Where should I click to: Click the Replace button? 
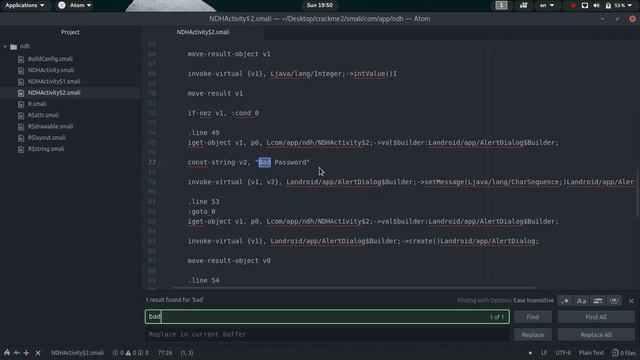(x=533, y=335)
